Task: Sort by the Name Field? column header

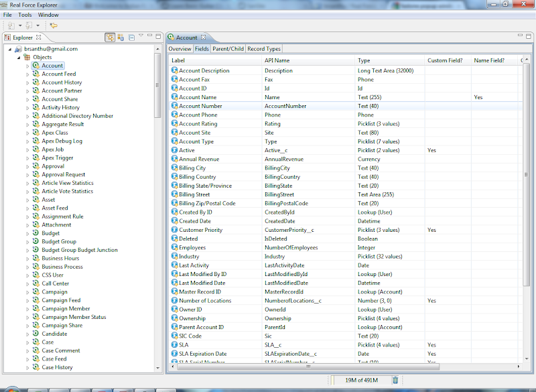Action: point(494,60)
